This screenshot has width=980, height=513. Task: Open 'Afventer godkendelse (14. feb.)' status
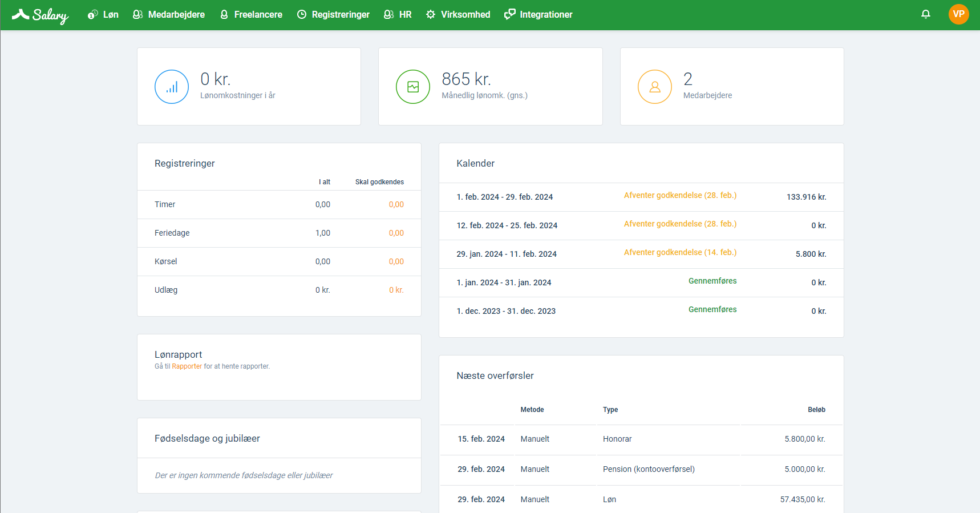[x=680, y=252]
